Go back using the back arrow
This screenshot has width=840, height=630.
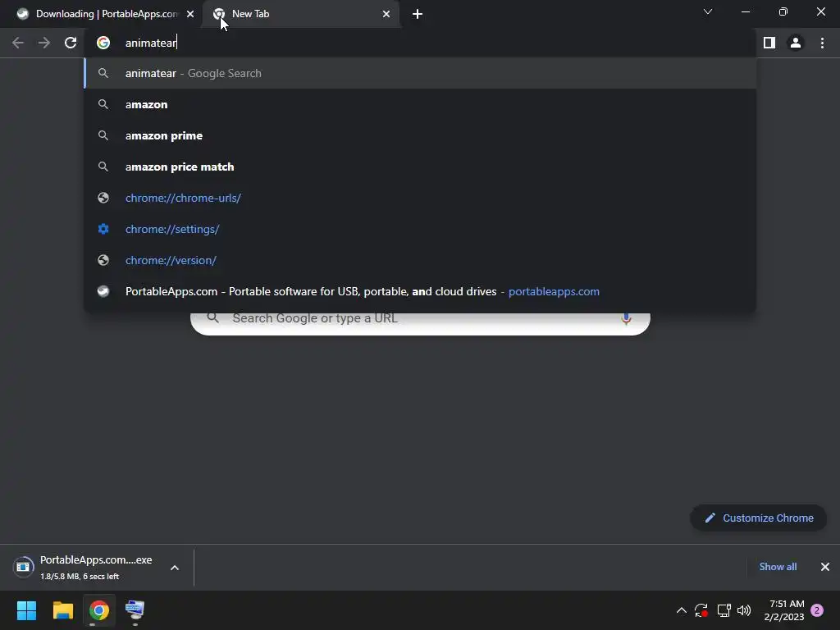click(x=18, y=43)
